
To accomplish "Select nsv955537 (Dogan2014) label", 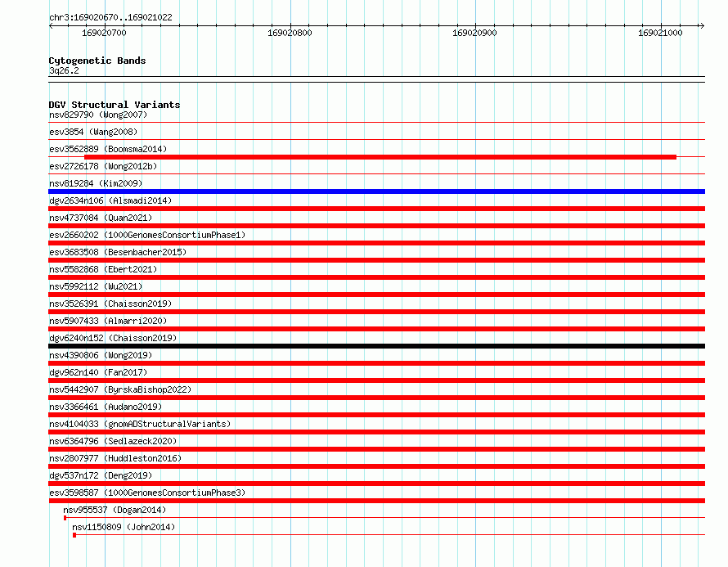I will coord(115,510).
